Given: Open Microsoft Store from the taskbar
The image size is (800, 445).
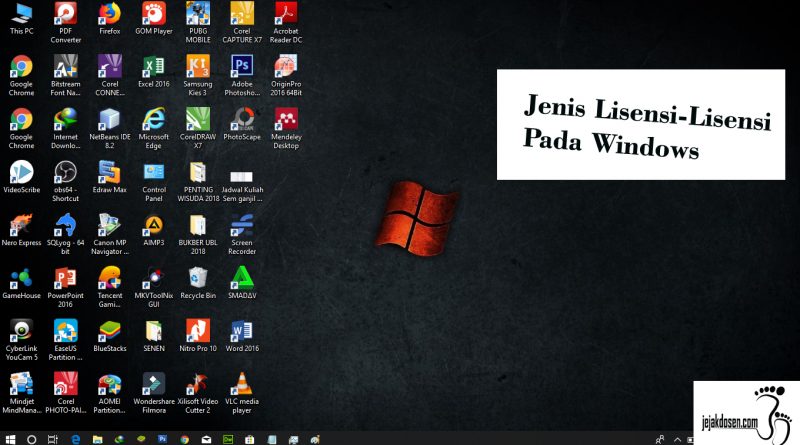Looking at the screenshot, I should pos(249,439).
